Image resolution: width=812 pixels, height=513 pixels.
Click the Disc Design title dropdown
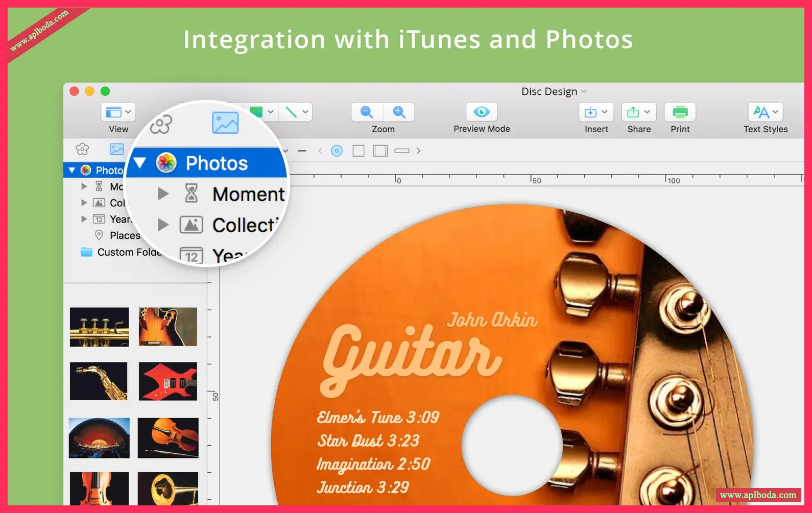(x=554, y=91)
